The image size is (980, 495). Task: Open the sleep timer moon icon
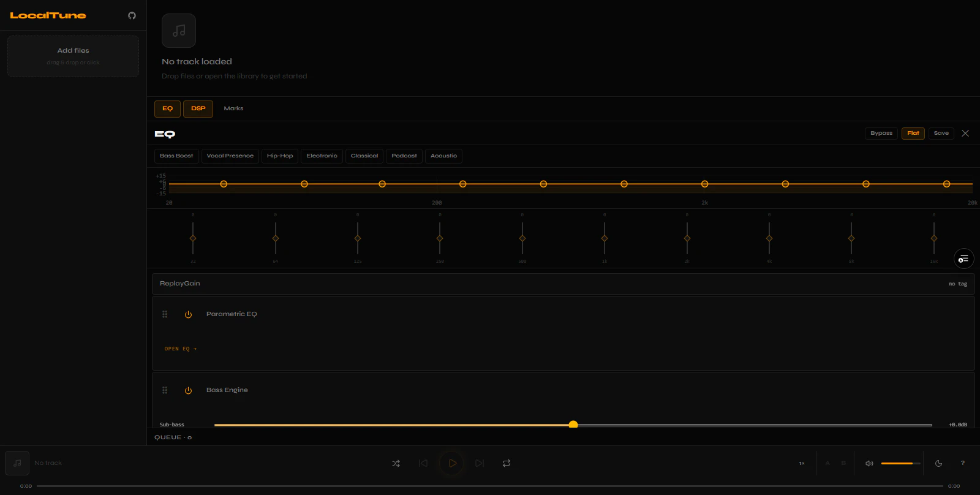pos(938,463)
